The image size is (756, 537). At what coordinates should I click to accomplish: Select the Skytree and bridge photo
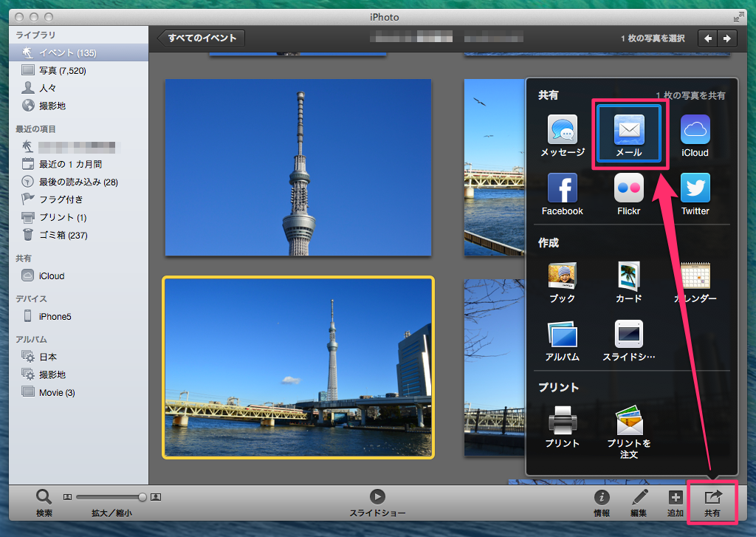(298, 367)
